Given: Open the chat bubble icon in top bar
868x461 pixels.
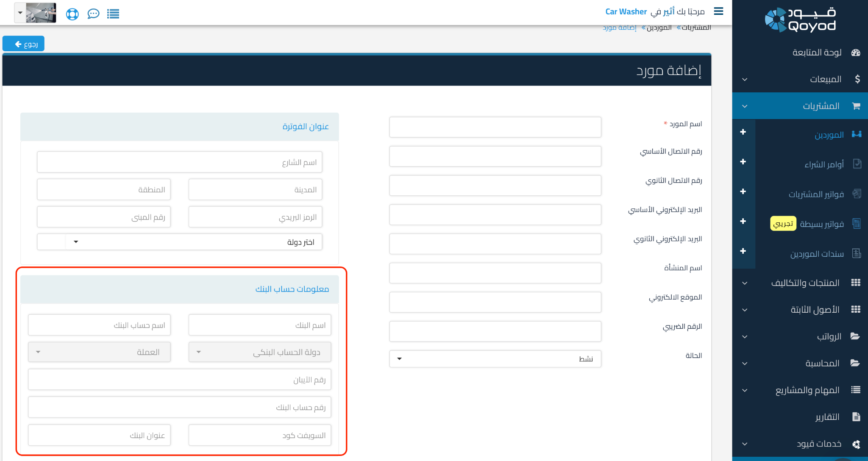Looking at the screenshot, I should (x=93, y=14).
